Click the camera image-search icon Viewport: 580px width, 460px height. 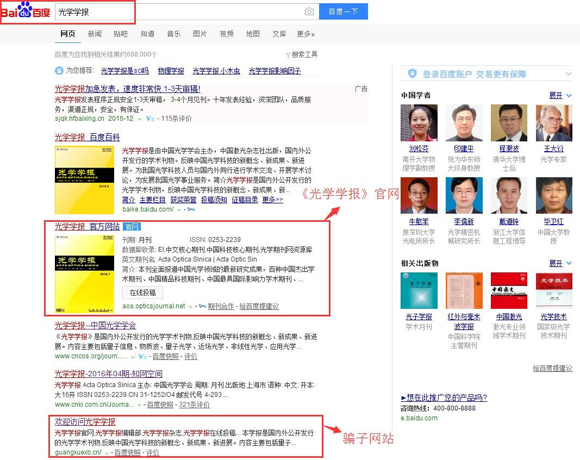point(309,12)
